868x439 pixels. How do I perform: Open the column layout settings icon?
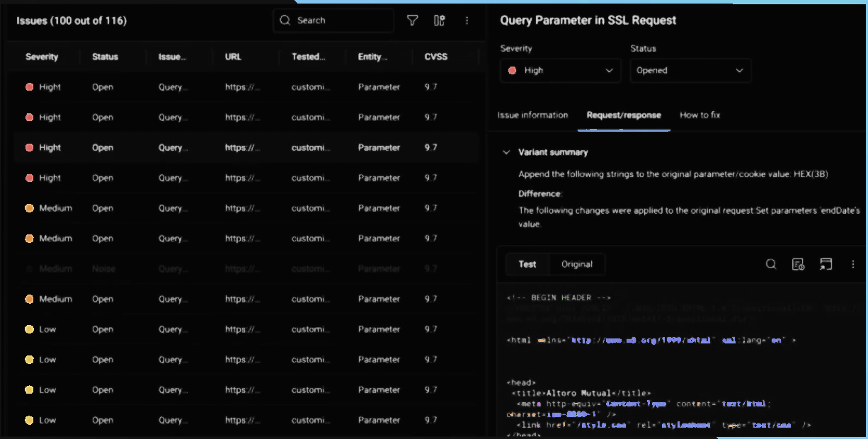439,21
